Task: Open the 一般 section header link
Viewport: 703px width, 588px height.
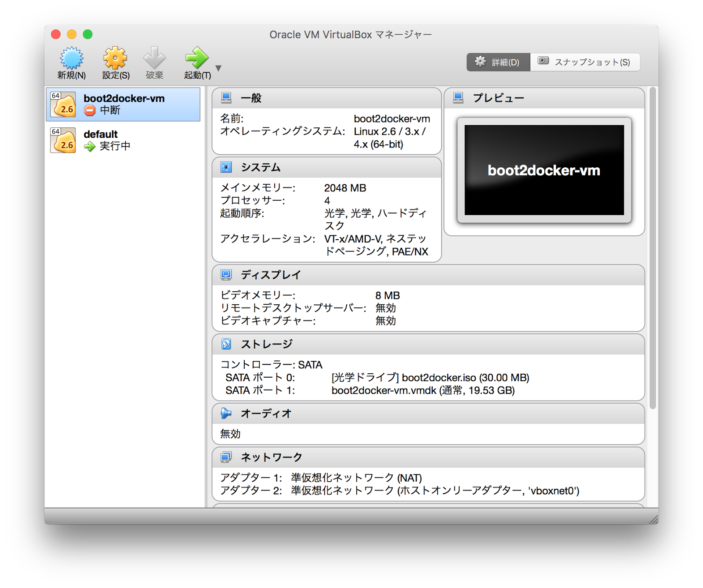Action: (x=251, y=98)
